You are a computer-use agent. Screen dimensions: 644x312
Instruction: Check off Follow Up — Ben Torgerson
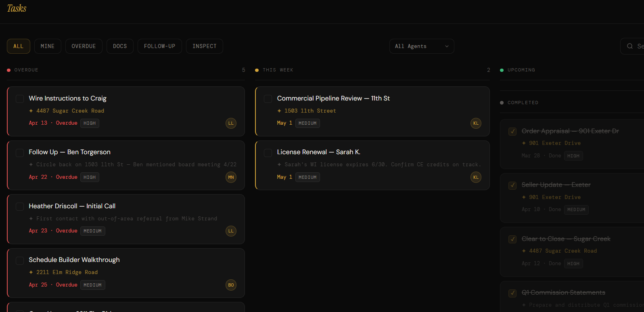point(19,153)
